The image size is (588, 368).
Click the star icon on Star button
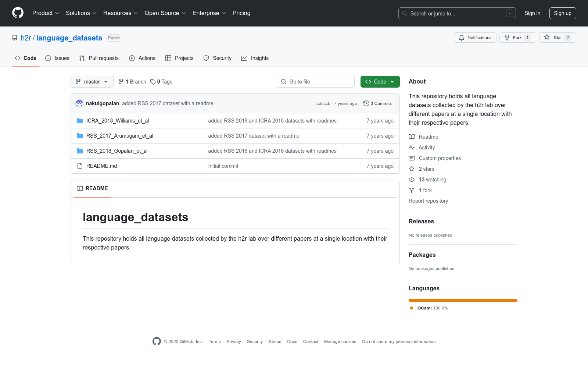[547, 38]
